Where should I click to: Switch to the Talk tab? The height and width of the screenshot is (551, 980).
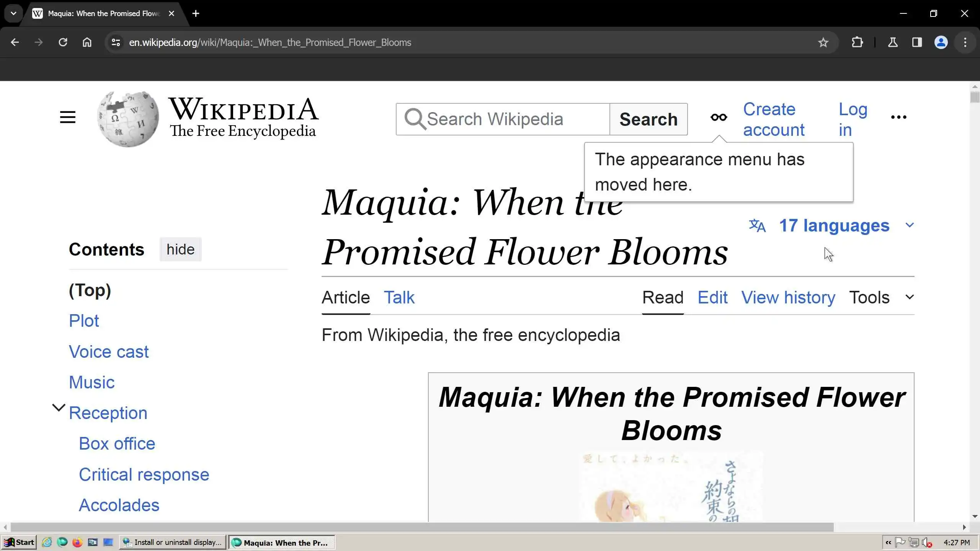coord(399,298)
